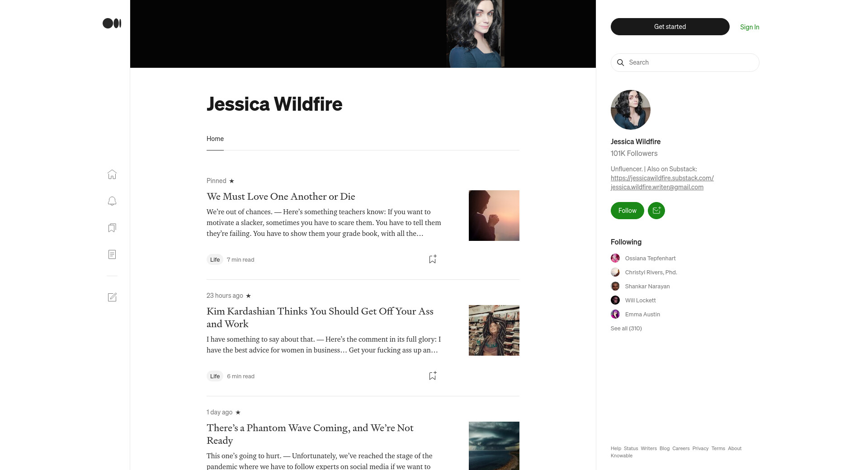Click the Sign In link
868x470 pixels.
tap(750, 27)
